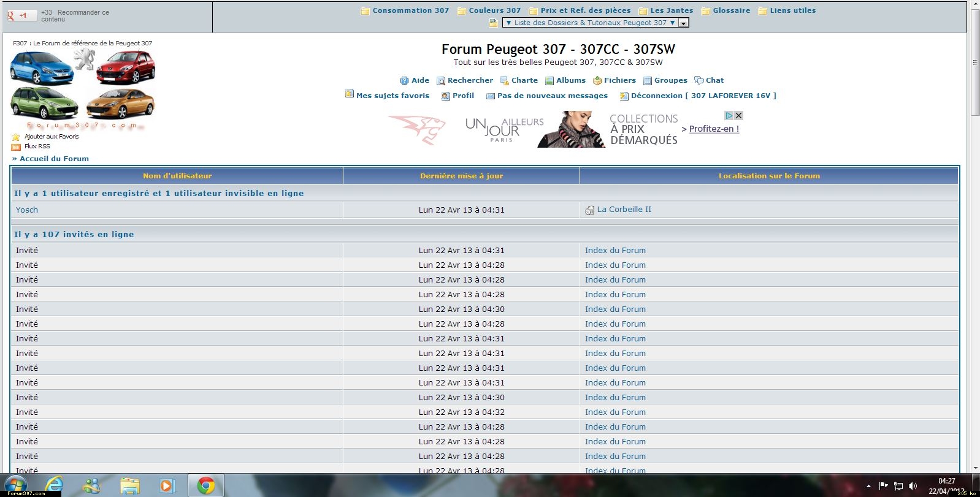The width and height of the screenshot is (980, 497).
Task: Click the Google +1 button
Action: [21, 15]
